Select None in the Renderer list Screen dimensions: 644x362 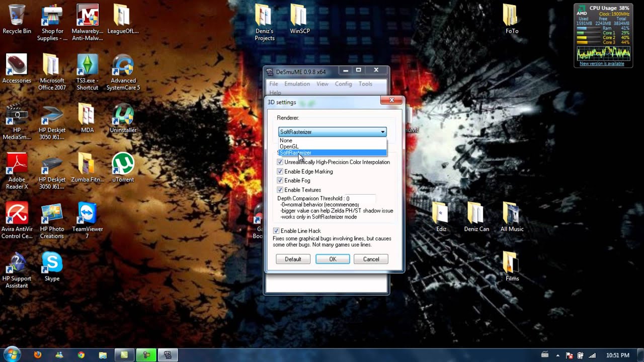point(333,140)
